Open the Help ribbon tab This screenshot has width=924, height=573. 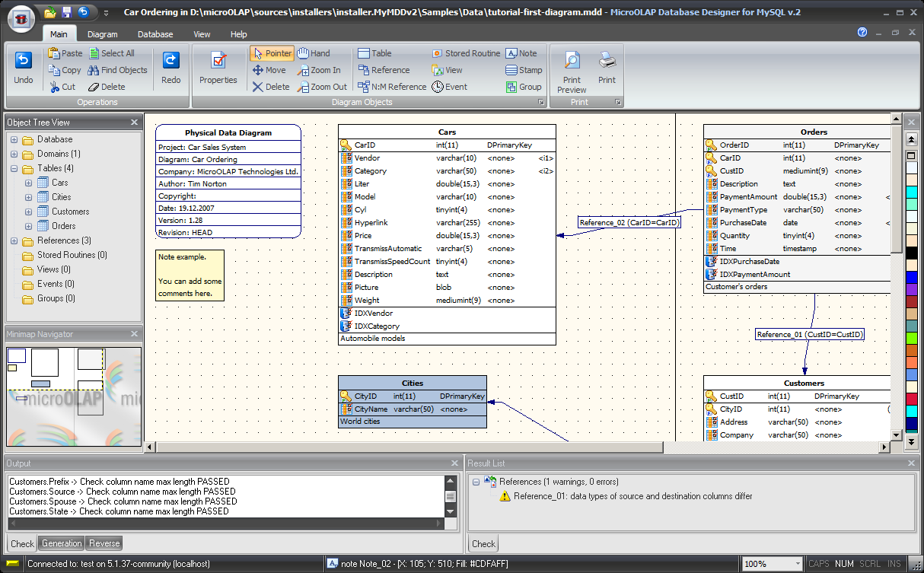point(239,34)
